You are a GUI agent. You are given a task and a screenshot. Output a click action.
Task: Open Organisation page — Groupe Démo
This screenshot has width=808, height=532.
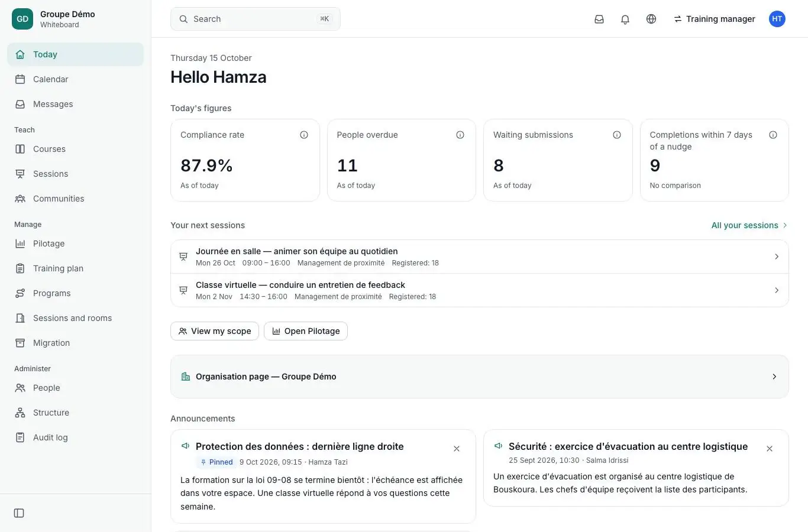point(480,377)
